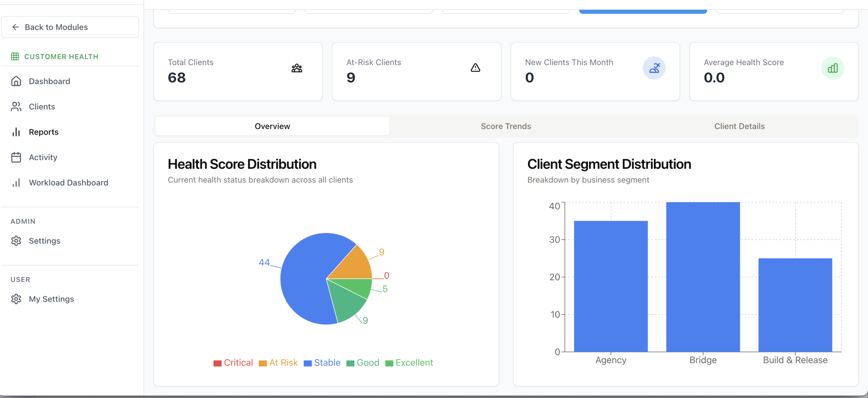Click the Clients people icon in sidebar

pyautogui.click(x=16, y=107)
